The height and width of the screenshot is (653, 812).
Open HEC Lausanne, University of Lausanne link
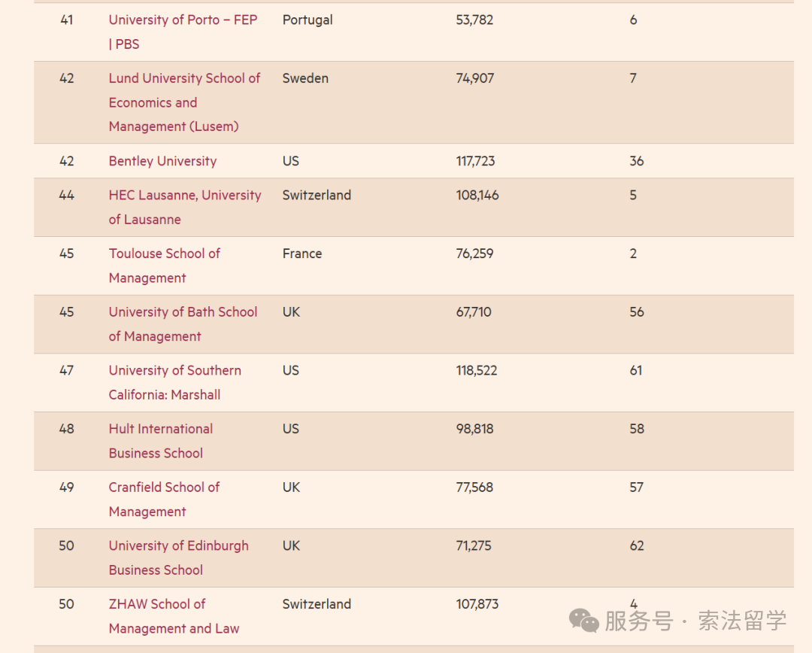(x=185, y=208)
